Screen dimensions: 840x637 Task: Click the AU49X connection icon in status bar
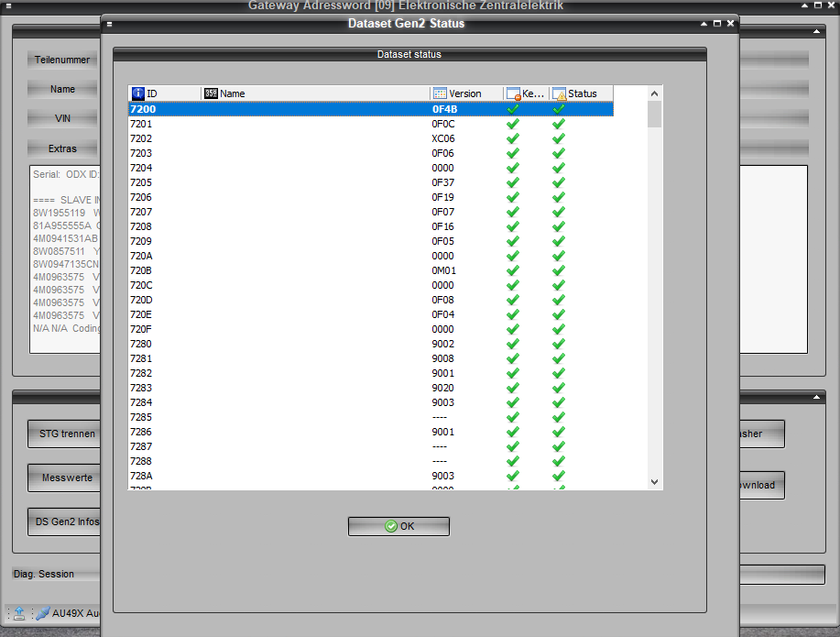pos(43,613)
